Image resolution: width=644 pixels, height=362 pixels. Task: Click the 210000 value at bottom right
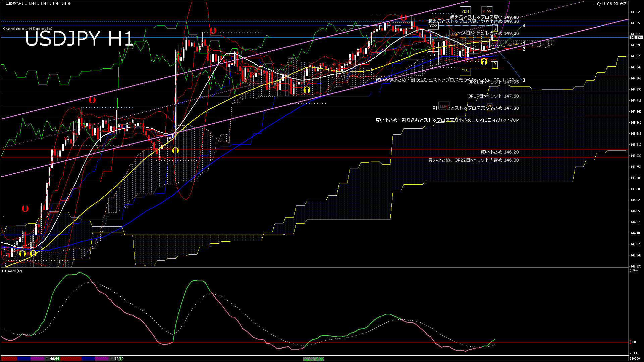(x=634, y=359)
